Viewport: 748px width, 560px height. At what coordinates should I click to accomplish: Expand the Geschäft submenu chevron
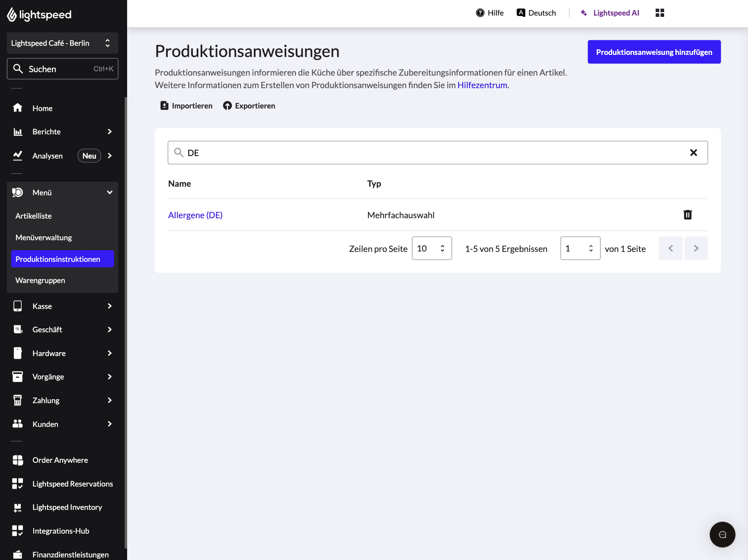click(110, 329)
